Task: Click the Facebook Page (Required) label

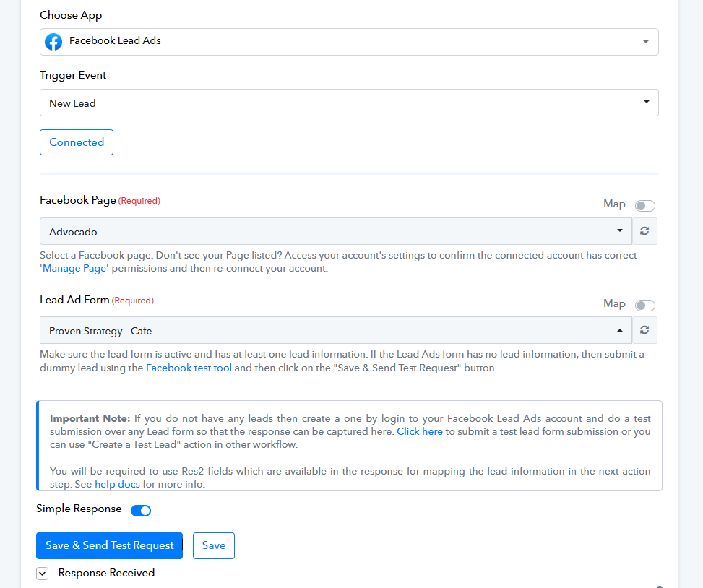Action: (x=100, y=200)
